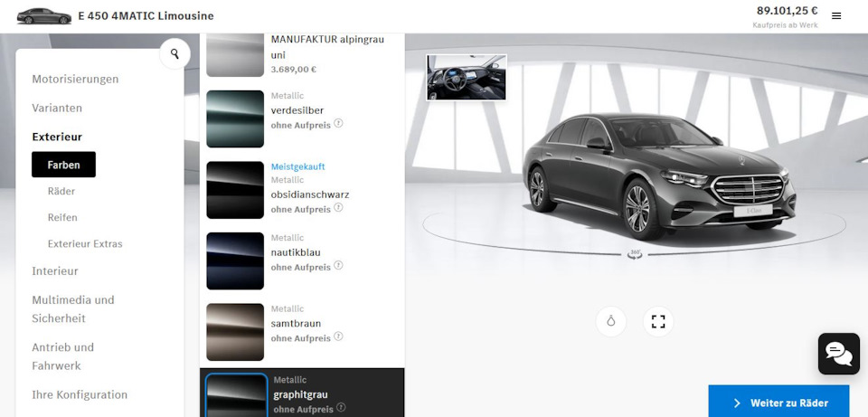
Task: Click the verdesilber color name
Action: pos(297,110)
